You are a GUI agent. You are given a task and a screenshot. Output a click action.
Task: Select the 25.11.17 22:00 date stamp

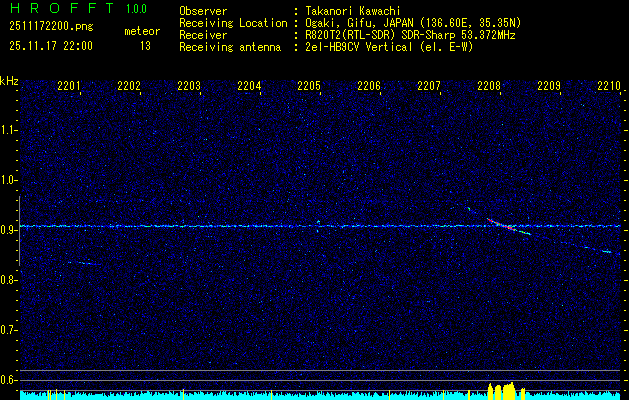tap(50, 45)
